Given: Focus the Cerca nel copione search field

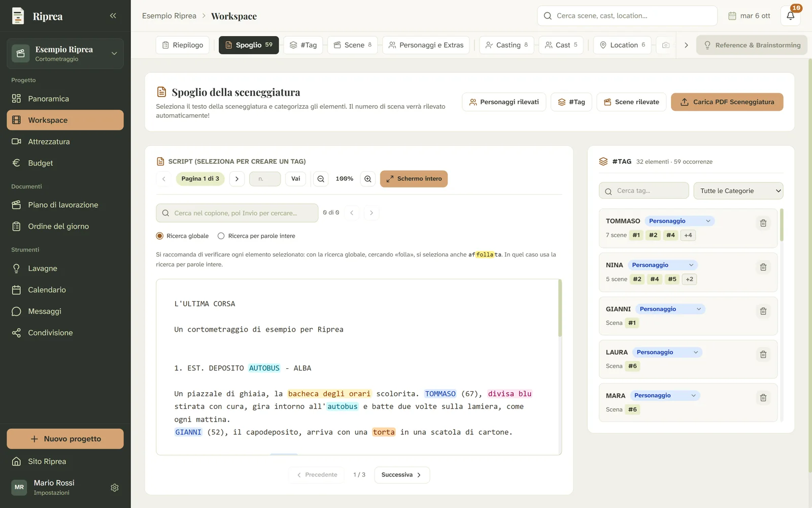Looking at the screenshot, I should (237, 213).
